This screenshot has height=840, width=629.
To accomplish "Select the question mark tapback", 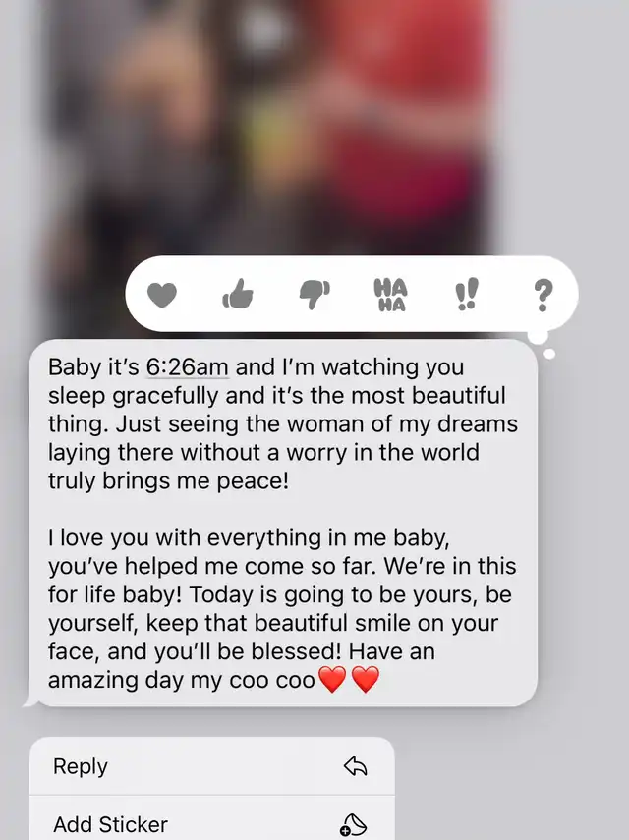I will click(x=543, y=295).
